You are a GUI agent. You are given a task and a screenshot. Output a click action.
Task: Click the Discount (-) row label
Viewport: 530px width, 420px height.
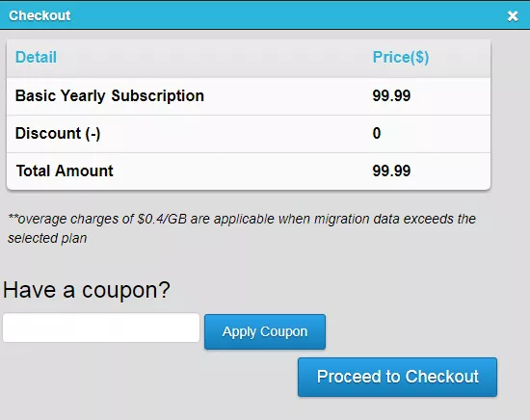(x=58, y=134)
